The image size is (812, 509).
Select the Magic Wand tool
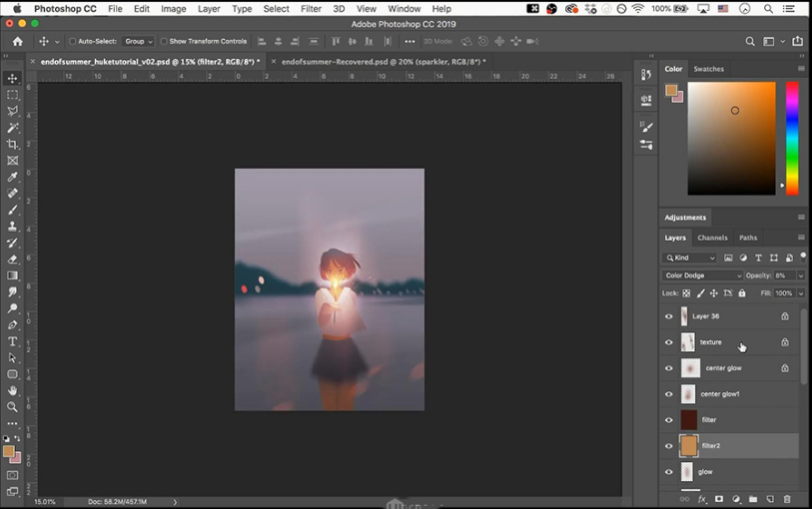[x=13, y=128]
